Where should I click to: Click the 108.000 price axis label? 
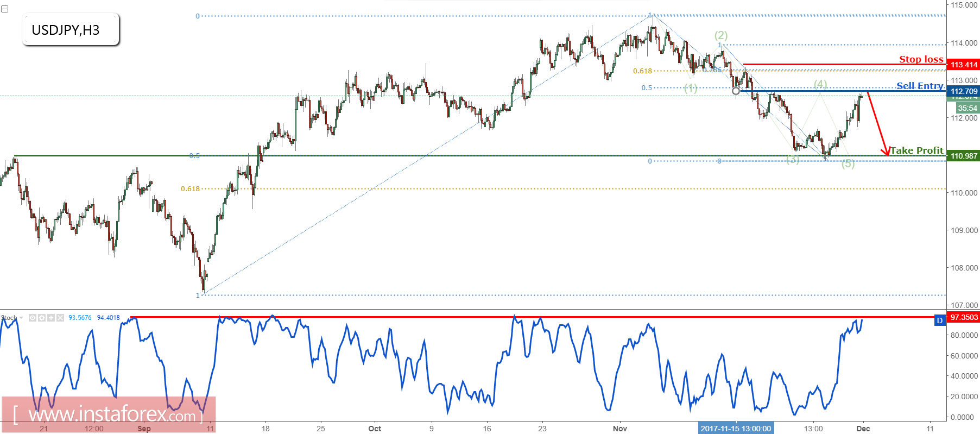[964, 268]
